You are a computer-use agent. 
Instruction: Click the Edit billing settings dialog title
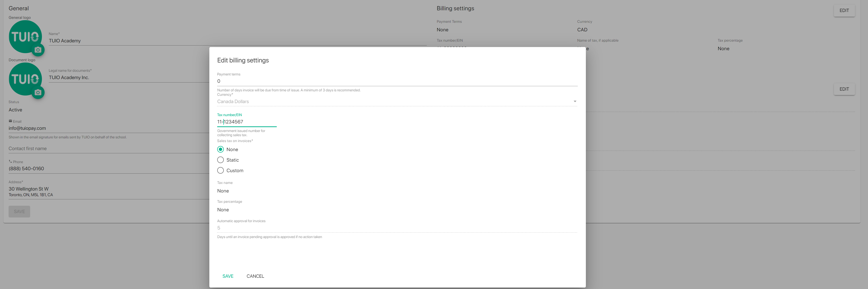[x=243, y=60]
